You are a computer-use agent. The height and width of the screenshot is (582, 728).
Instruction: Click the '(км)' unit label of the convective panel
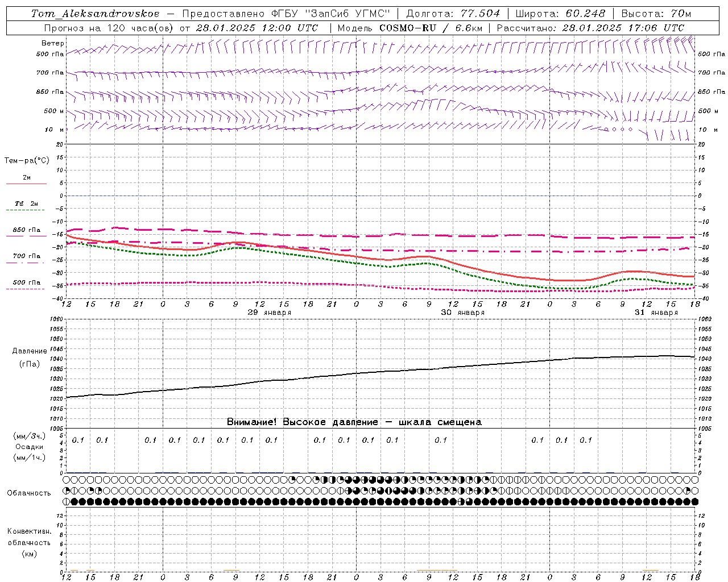click(x=29, y=554)
